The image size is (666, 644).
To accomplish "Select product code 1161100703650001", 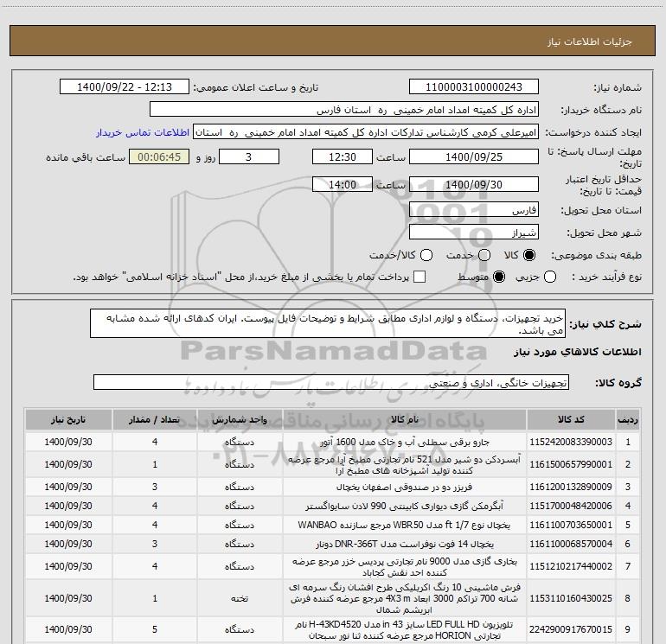I will click(x=571, y=525).
